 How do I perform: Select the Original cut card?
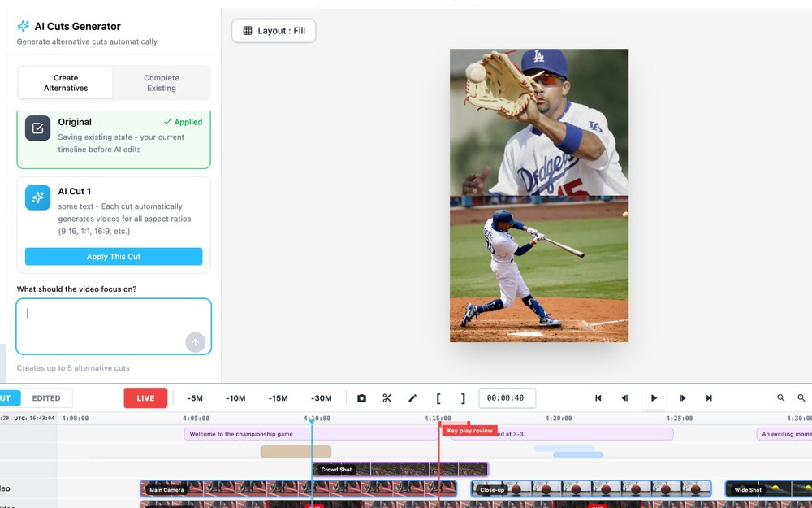[114, 139]
